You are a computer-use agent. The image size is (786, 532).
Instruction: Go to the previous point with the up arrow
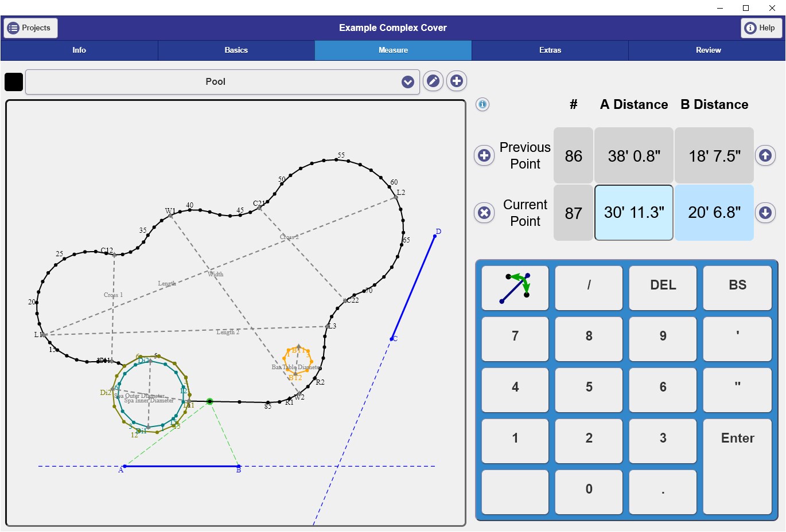pyautogui.click(x=765, y=155)
